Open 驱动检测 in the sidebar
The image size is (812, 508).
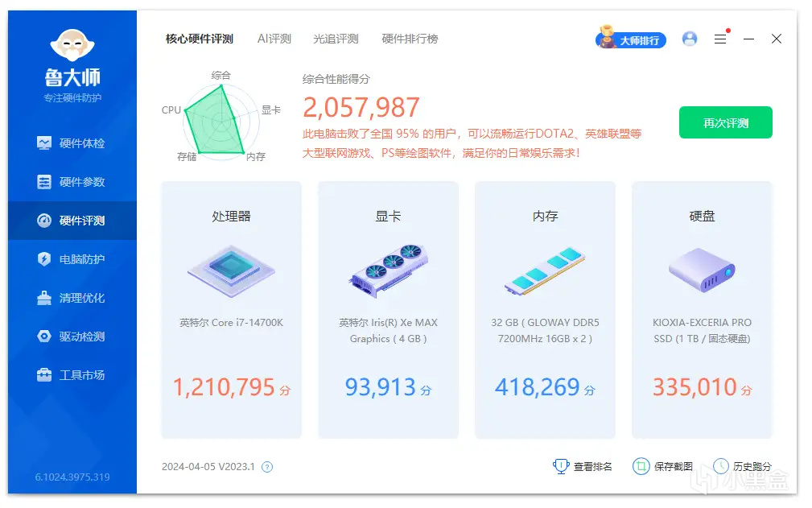[72, 337]
